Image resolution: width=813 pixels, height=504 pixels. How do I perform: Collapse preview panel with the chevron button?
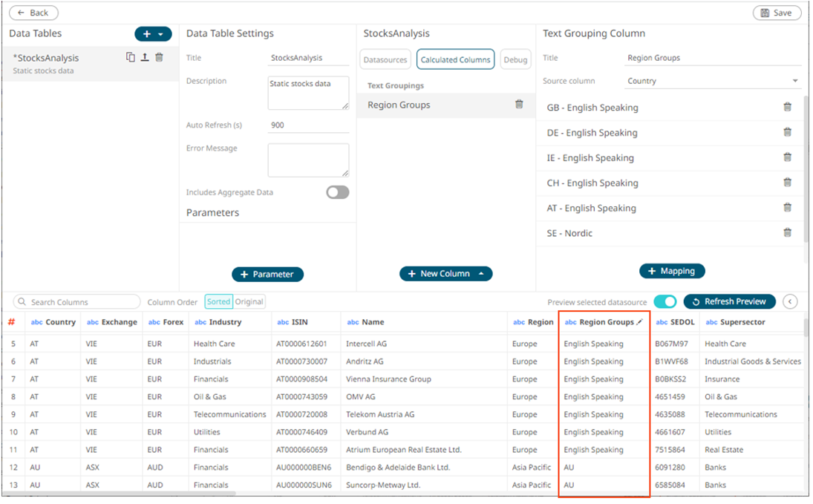(790, 301)
